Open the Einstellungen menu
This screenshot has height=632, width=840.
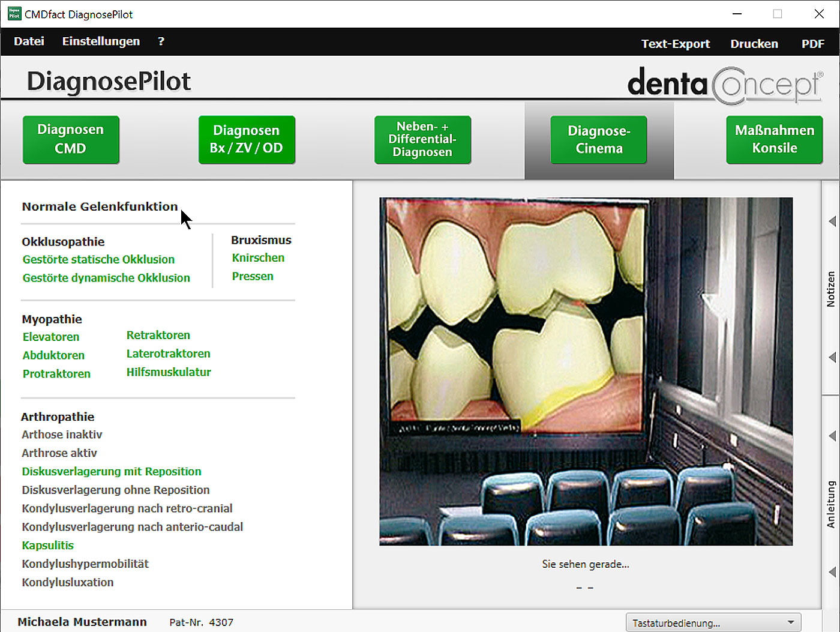pos(101,41)
